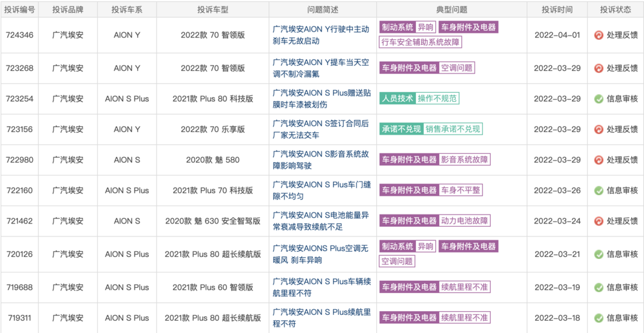Click the 投诉品牌 column header
Image resolution: width=644 pixels, height=333 pixels.
point(68,10)
